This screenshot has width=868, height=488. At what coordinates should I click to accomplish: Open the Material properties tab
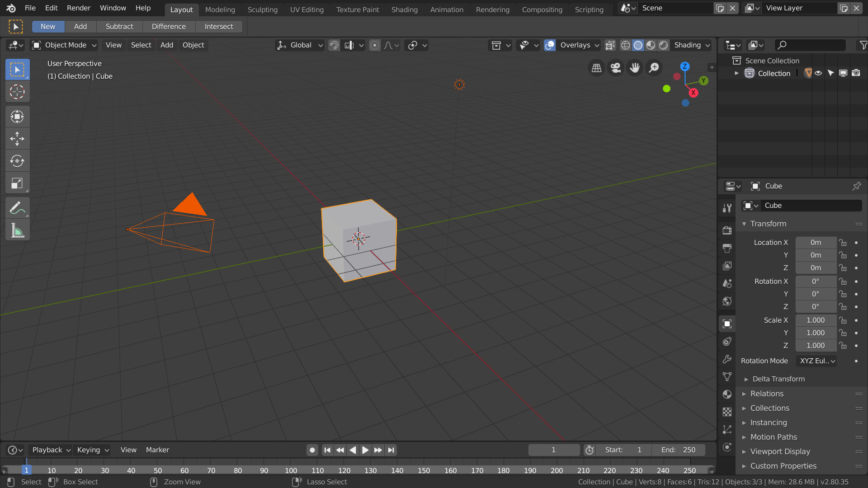(x=727, y=394)
